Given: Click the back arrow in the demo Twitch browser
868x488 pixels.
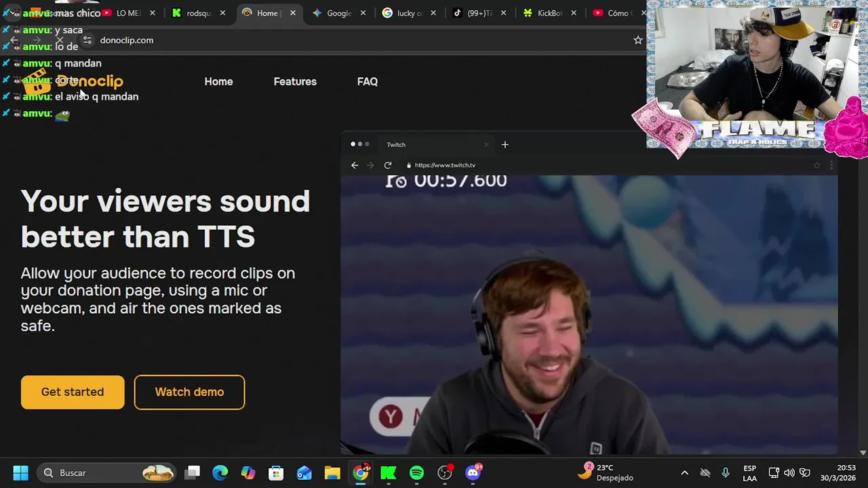Looking at the screenshot, I should coord(355,165).
